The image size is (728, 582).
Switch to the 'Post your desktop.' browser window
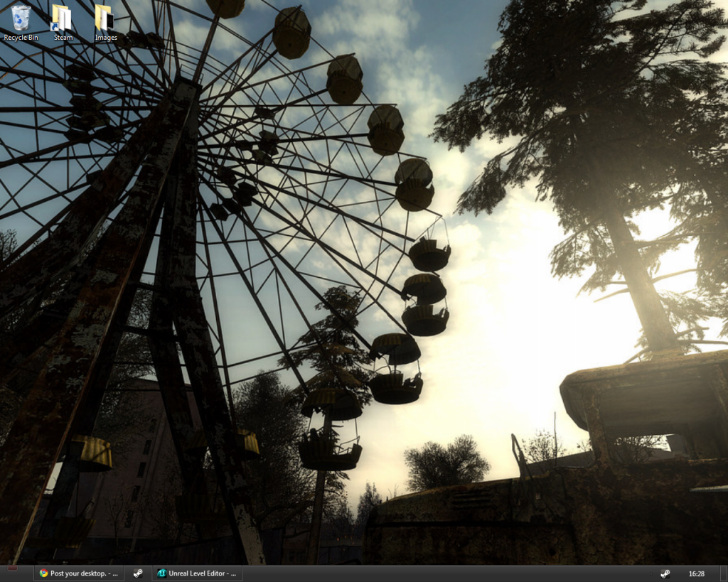(x=78, y=573)
